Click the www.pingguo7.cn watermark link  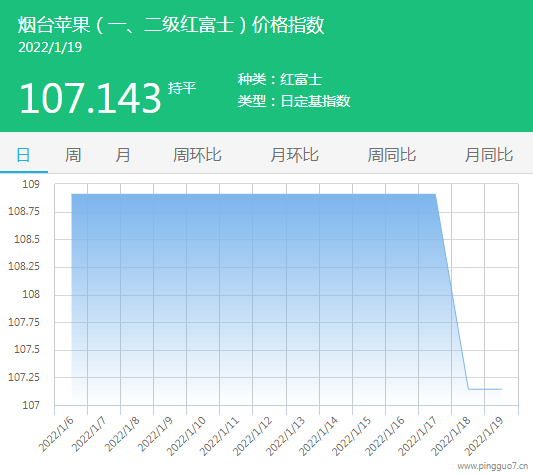pos(493,465)
